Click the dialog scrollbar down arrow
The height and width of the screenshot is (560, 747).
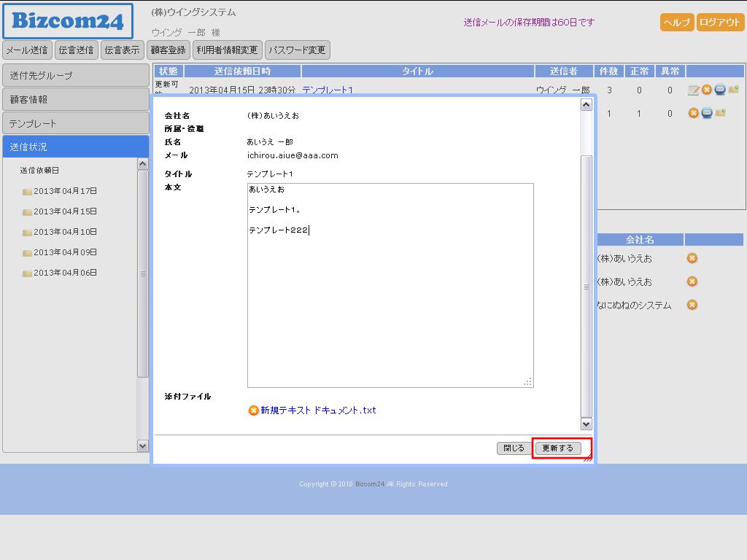pos(586,424)
